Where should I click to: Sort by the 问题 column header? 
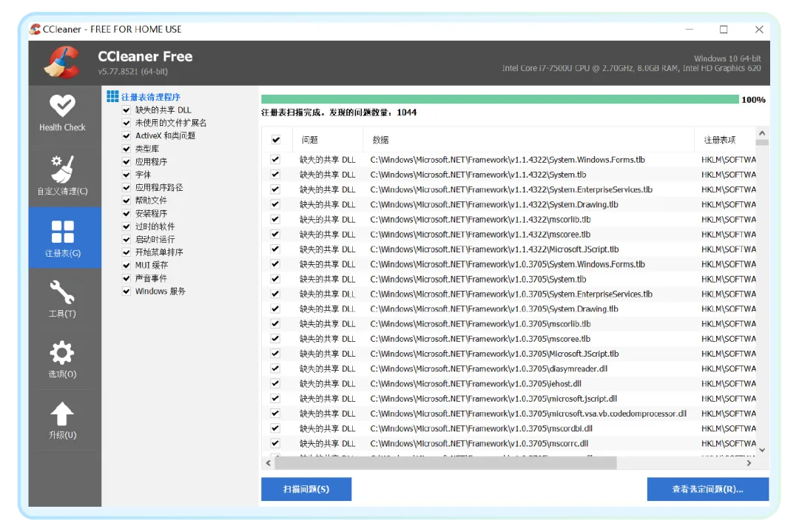click(x=328, y=140)
